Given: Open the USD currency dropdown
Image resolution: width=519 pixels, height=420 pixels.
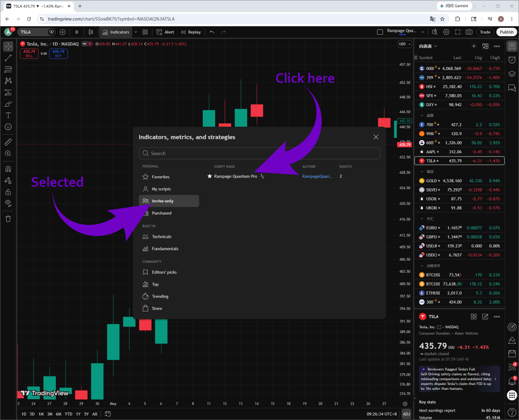Looking at the screenshot, I should (405, 44).
